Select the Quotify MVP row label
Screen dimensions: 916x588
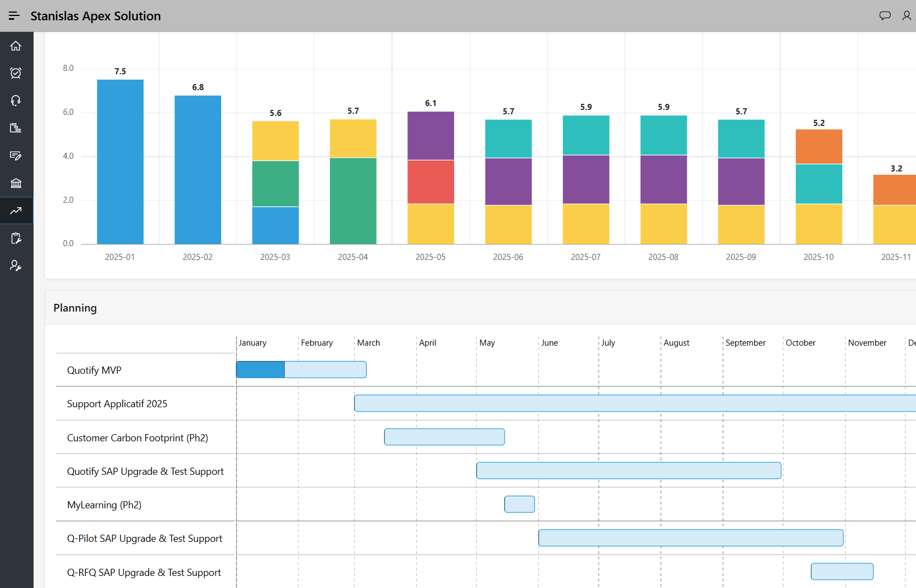coord(94,370)
